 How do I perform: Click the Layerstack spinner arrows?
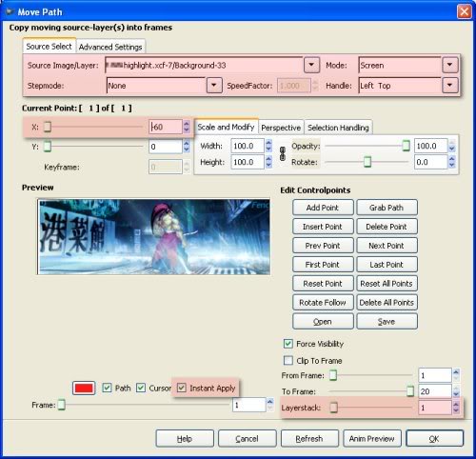(x=456, y=408)
